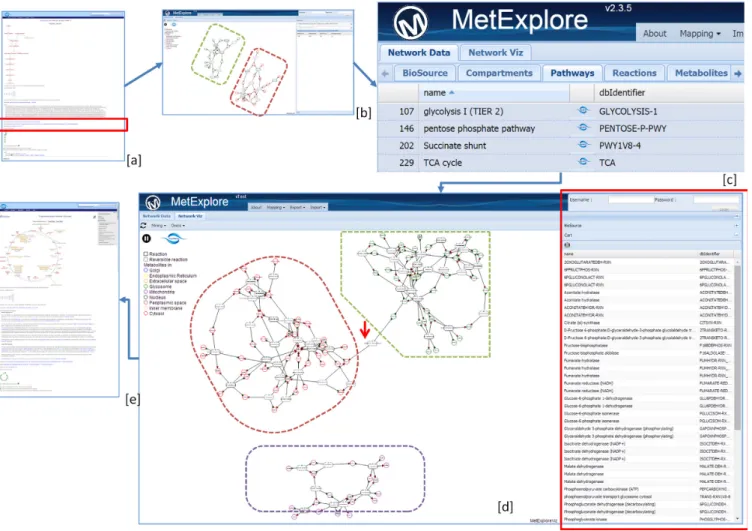The width and height of the screenshot is (752, 531).
Task: Switch to Network Viz tab in panel d
Action: (190, 216)
